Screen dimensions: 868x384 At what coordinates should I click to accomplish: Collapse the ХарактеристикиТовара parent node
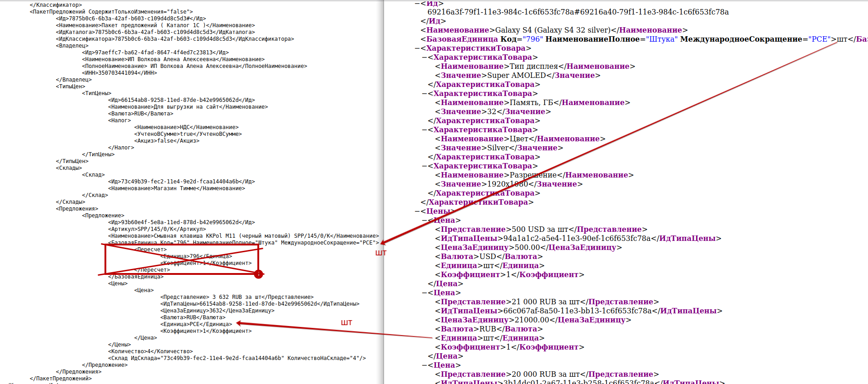(x=417, y=48)
